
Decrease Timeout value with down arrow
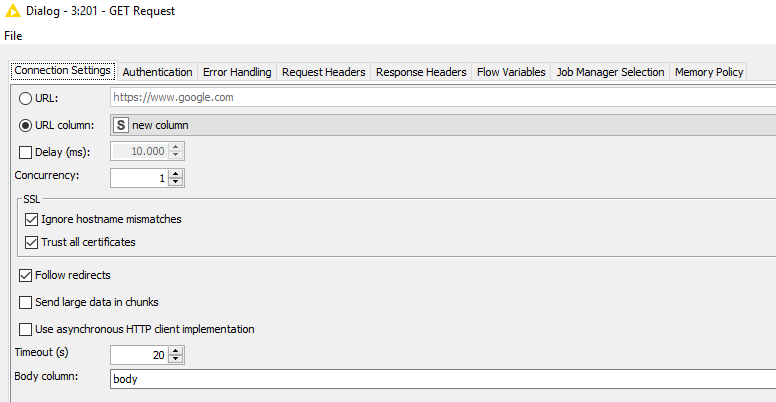point(177,359)
